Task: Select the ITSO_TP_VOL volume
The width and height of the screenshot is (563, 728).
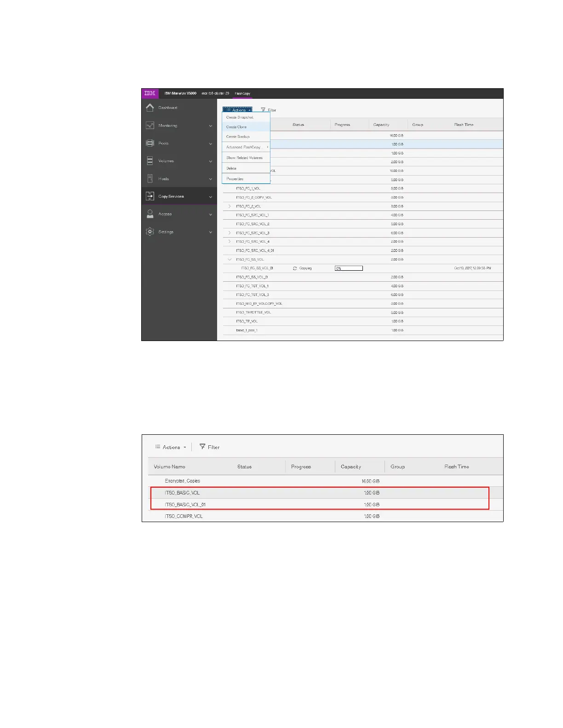Action: [247, 321]
